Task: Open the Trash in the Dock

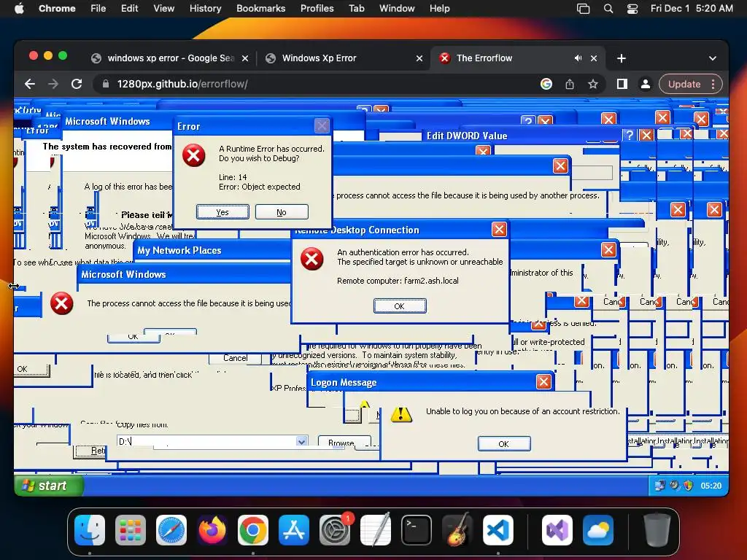Action: 657,530
